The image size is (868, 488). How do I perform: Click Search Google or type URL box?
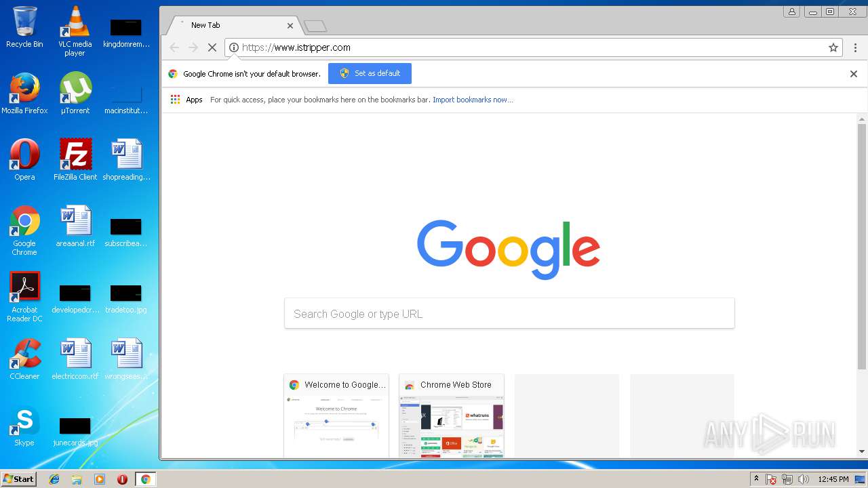click(509, 314)
